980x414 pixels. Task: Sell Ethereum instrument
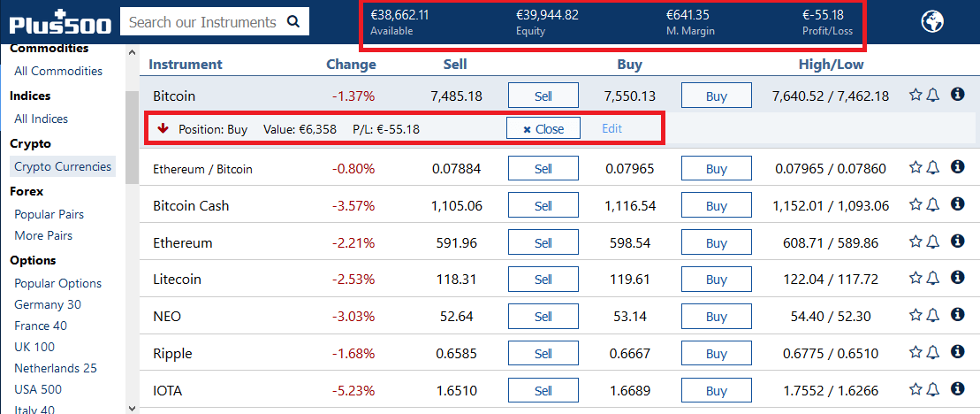tap(543, 242)
